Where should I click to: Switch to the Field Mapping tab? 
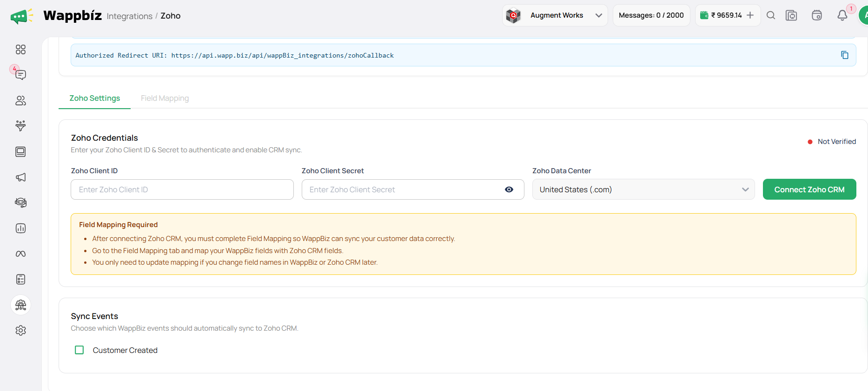pyautogui.click(x=165, y=98)
